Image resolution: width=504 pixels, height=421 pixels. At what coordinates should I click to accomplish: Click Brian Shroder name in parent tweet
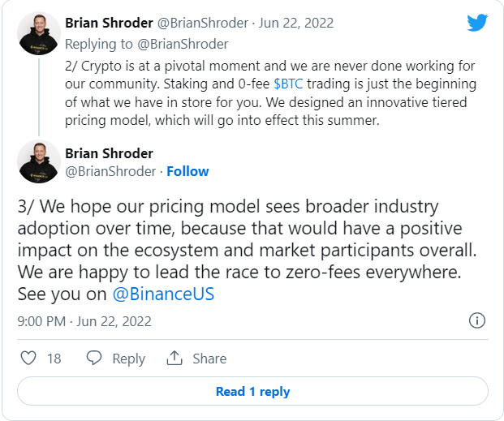pos(109,23)
